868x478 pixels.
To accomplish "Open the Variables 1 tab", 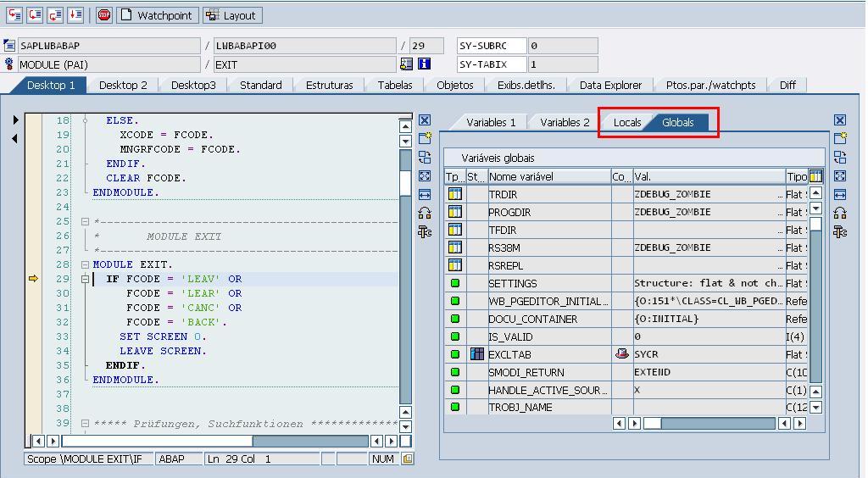I will pos(491,123).
